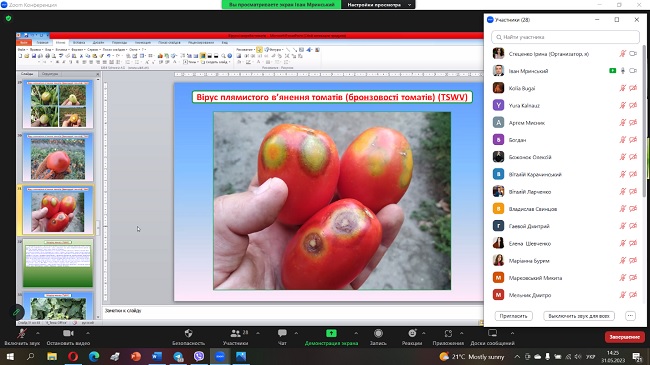Viewport: 650px width, 365px height.
Task: Expand audio options arrow beside Включить звук
Action: pyautogui.click(x=38, y=333)
